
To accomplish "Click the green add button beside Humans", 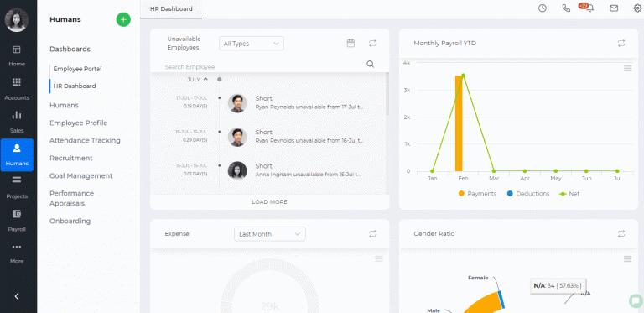I will pyautogui.click(x=123, y=19).
